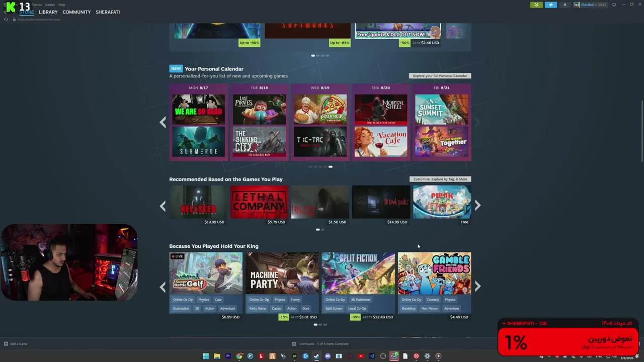Show next Personal Calendar days
The height and width of the screenshot is (362, 644).
[477, 122]
